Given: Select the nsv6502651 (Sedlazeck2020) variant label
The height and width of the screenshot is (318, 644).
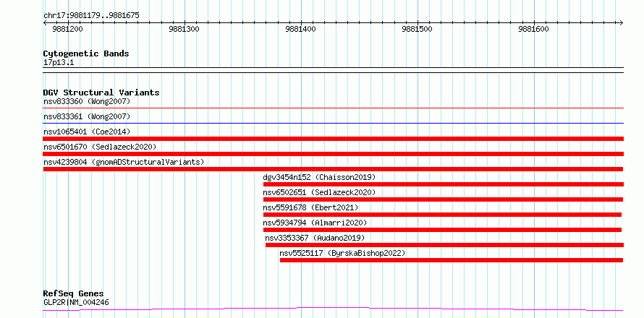Looking at the screenshot, I should coord(319,192).
